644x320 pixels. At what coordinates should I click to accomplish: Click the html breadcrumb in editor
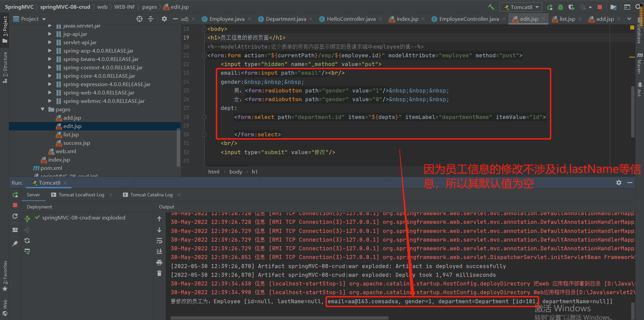click(x=214, y=172)
